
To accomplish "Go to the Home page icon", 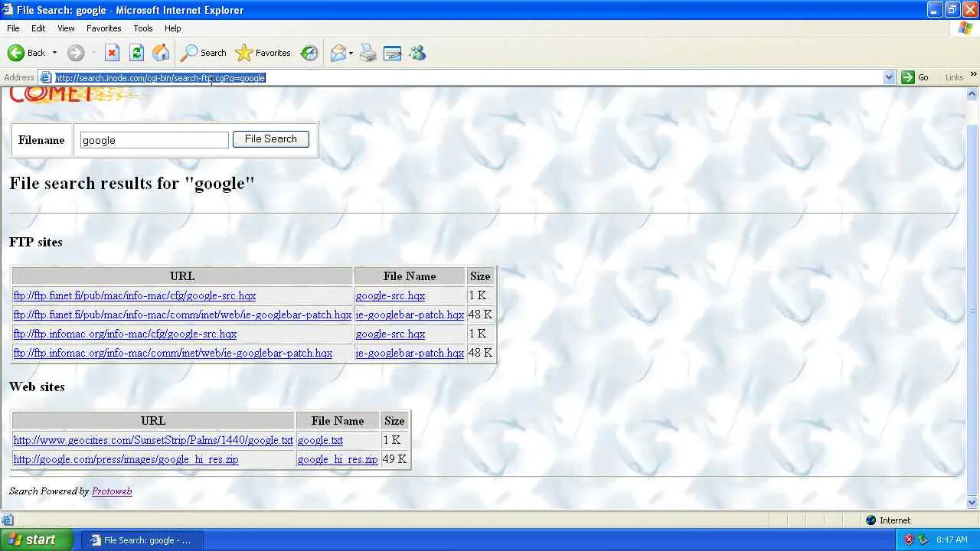I will (161, 53).
